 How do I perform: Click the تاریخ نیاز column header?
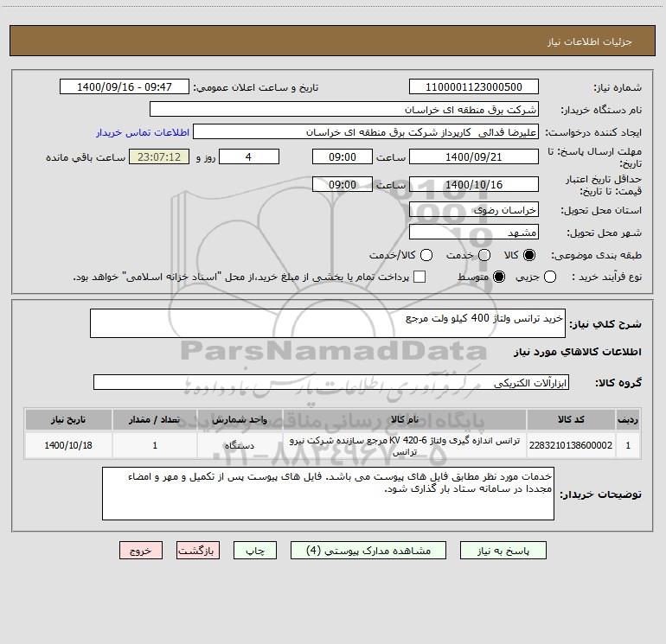pos(68,419)
